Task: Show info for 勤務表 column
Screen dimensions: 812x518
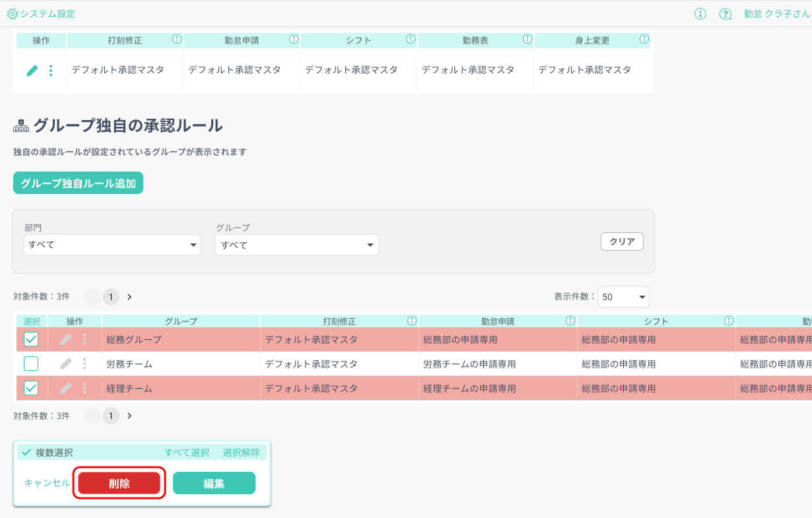Action: click(x=527, y=40)
